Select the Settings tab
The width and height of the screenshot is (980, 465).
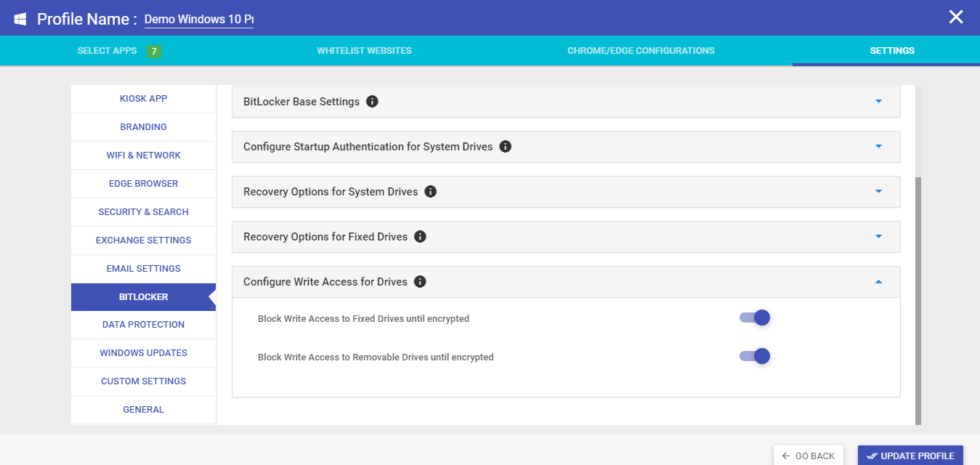892,51
